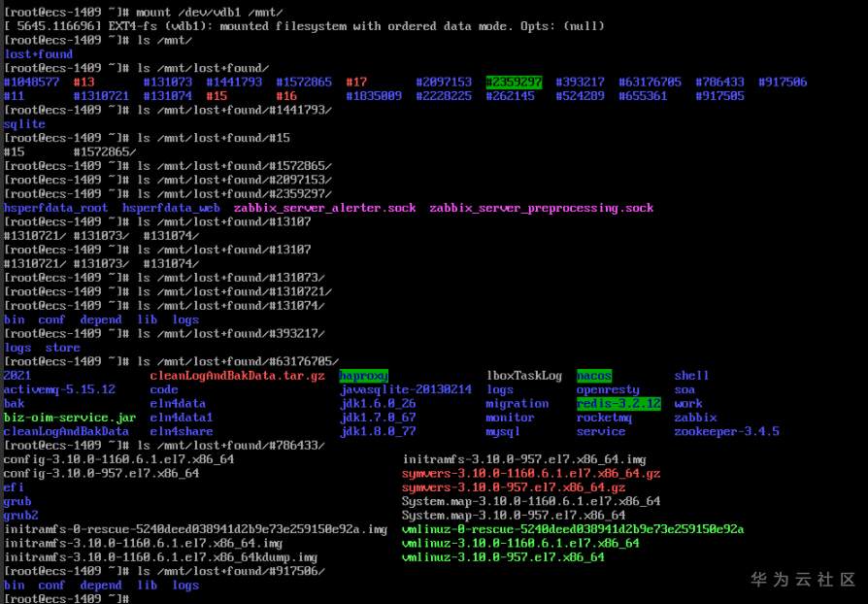Select hsperfdata_root directory name
868x604 pixels.
[x=56, y=208]
